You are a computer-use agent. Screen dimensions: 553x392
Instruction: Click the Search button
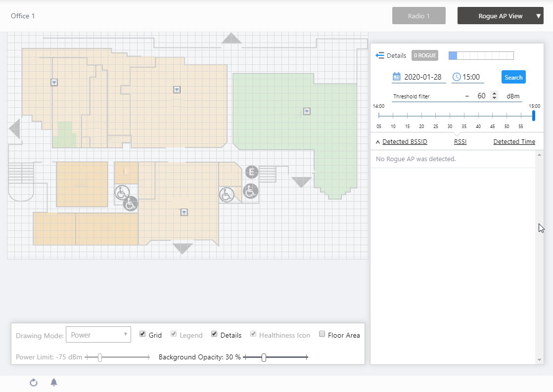[513, 77]
